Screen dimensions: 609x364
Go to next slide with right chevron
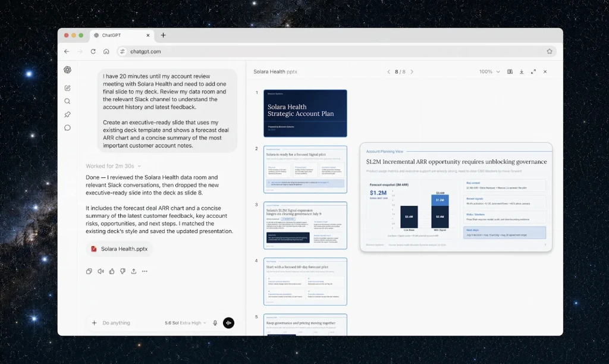click(412, 72)
